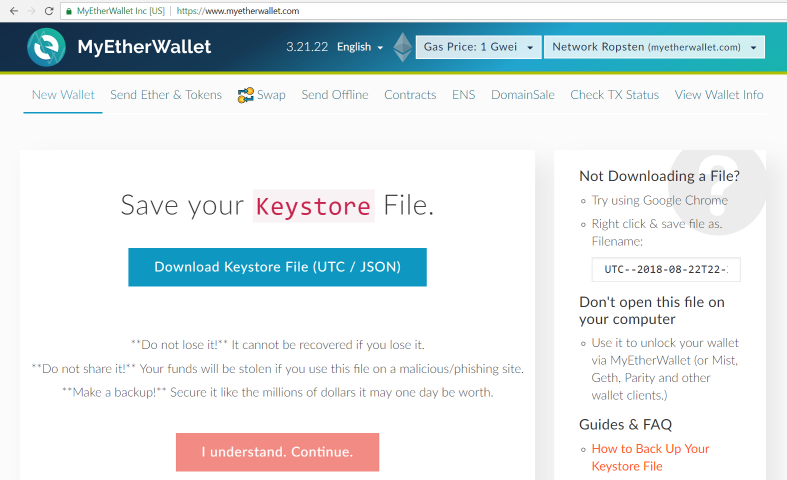Click the I understand. Continue. button
Viewport: 787px width, 480px height.
[278, 452]
